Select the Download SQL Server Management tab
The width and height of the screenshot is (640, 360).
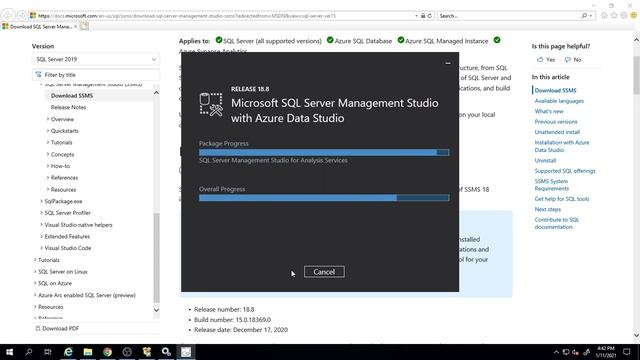pos(39,27)
